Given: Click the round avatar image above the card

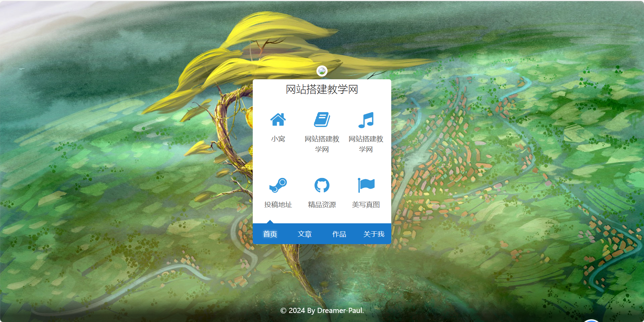Looking at the screenshot, I should (x=322, y=71).
